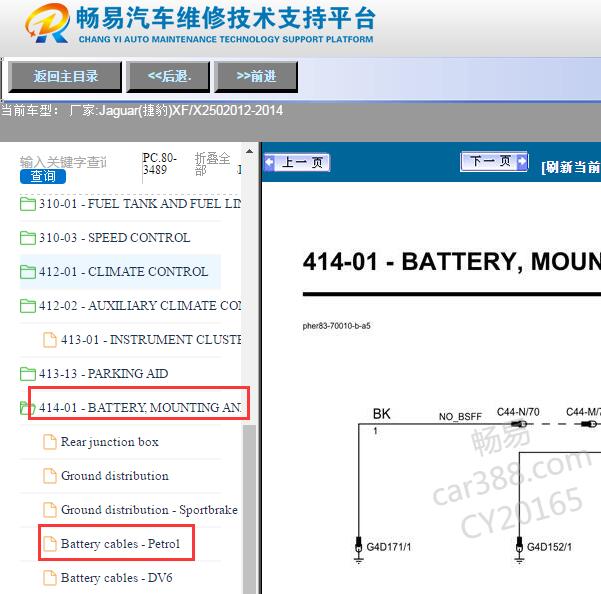Select 412-01 - CLIMATE CONTROL entry
The height and width of the screenshot is (594, 601).
(123, 272)
